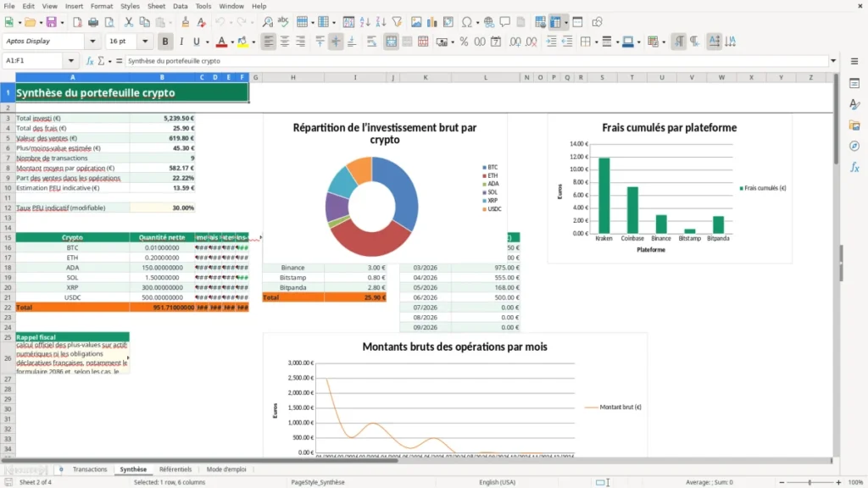
Task: Open the font color dropdown arrow
Action: click(231, 42)
